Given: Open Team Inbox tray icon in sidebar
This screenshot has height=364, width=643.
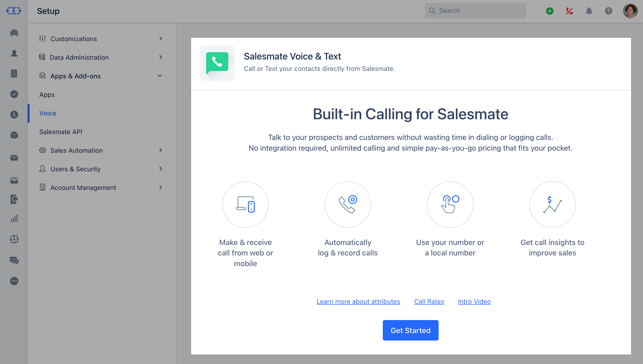Looking at the screenshot, I should (x=14, y=180).
